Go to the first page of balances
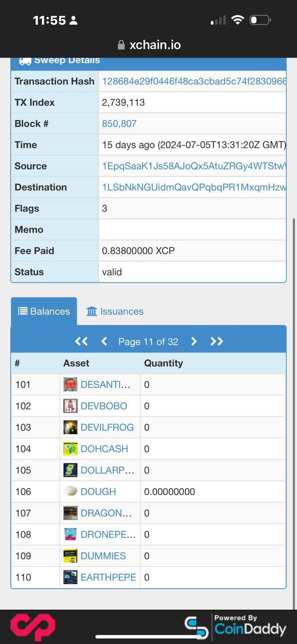 tap(81, 342)
